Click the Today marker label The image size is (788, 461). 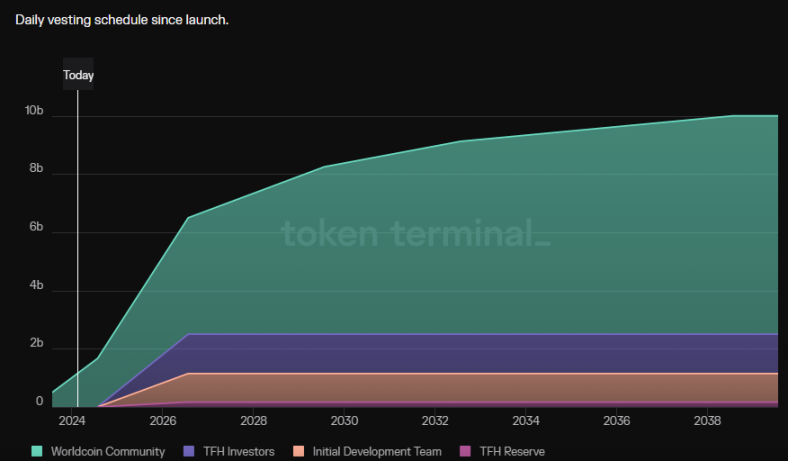[x=78, y=75]
